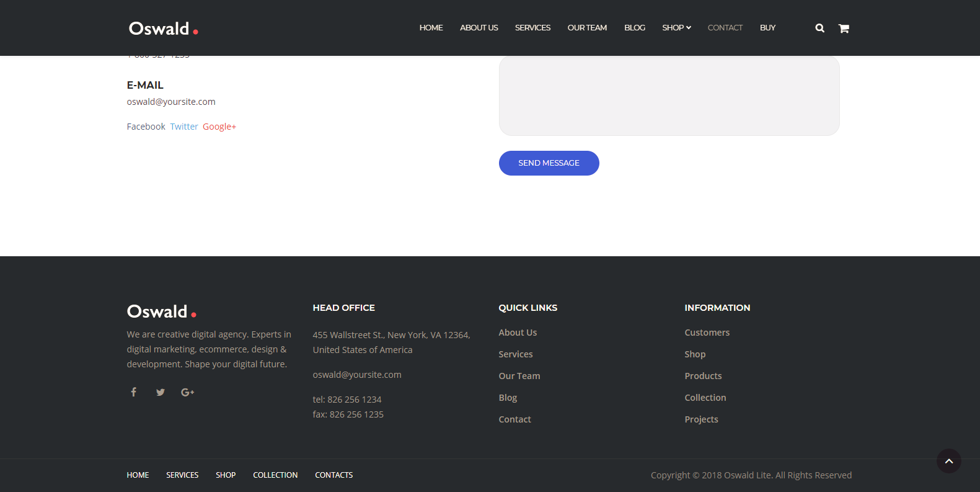The height and width of the screenshot is (492, 980).
Task: Go to the Blog menu item
Action: click(634, 28)
